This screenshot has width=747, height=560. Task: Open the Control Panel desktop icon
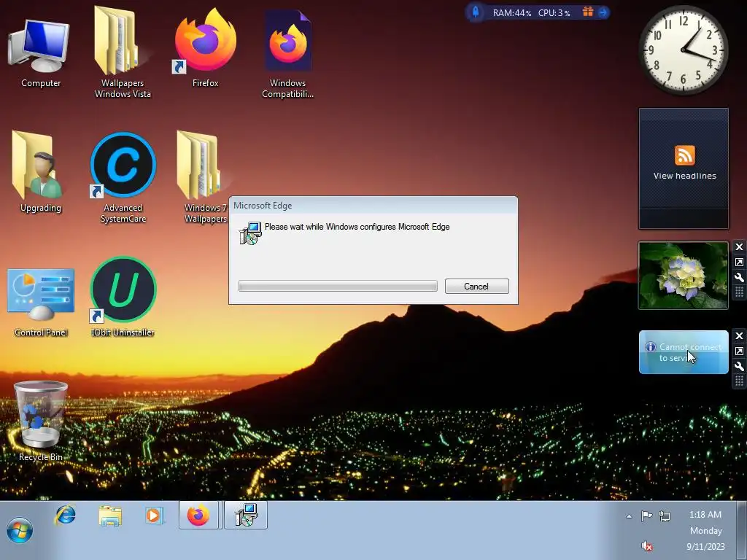pyautogui.click(x=41, y=303)
